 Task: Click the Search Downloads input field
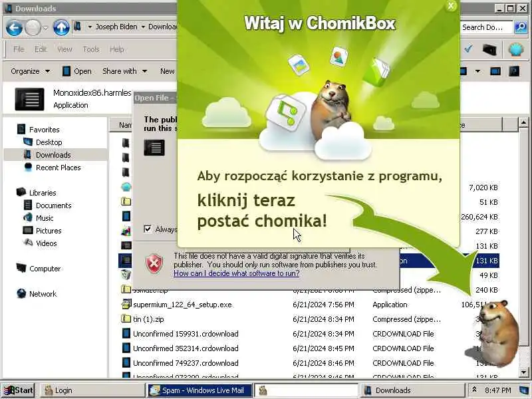click(x=487, y=27)
